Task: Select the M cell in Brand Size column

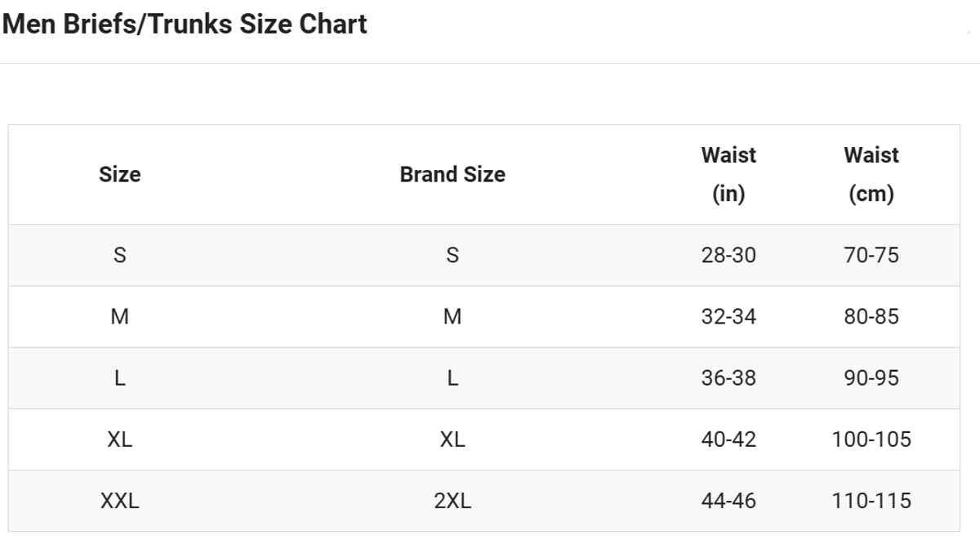Action: [x=452, y=316]
